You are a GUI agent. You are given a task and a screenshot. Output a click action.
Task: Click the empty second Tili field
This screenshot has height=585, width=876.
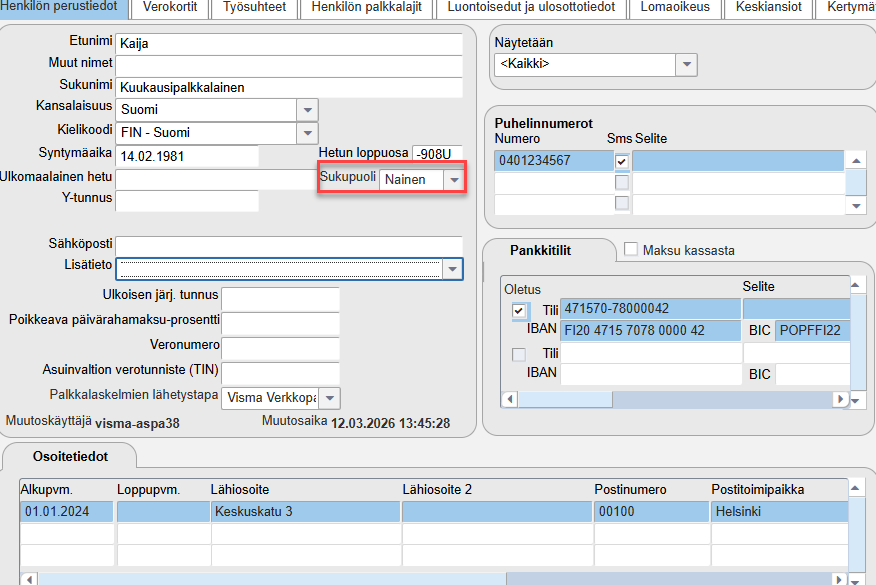point(650,353)
